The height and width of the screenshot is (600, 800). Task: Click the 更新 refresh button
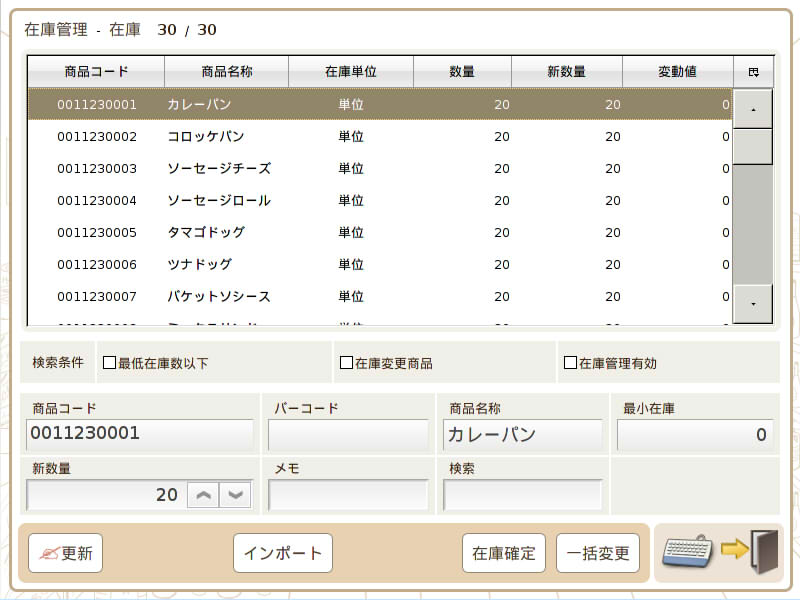pyautogui.click(x=66, y=553)
